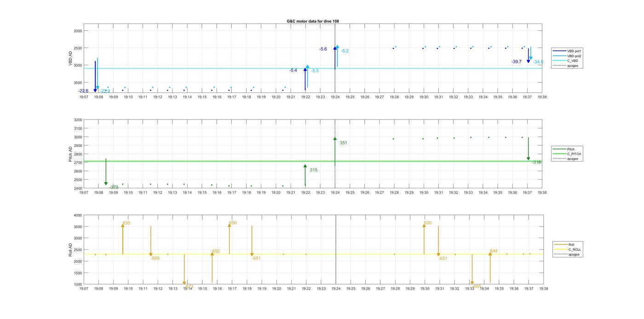Click the 652 roll data label
Viewport: 644px width, 319px height.
click(x=216, y=252)
